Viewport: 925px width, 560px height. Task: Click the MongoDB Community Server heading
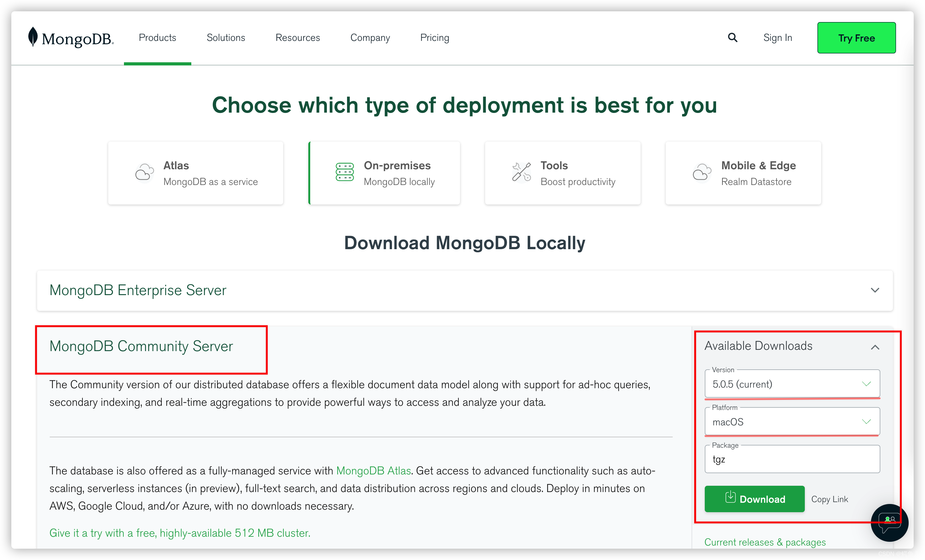click(141, 346)
